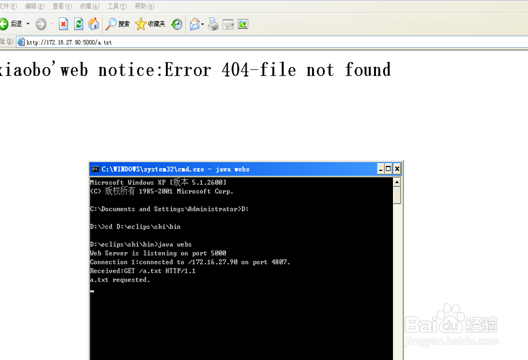Click the 'java webs' command line

(141, 244)
